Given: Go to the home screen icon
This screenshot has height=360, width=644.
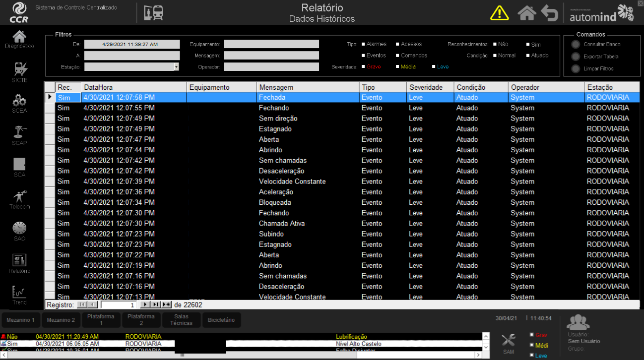Looking at the screenshot, I should [527, 12].
